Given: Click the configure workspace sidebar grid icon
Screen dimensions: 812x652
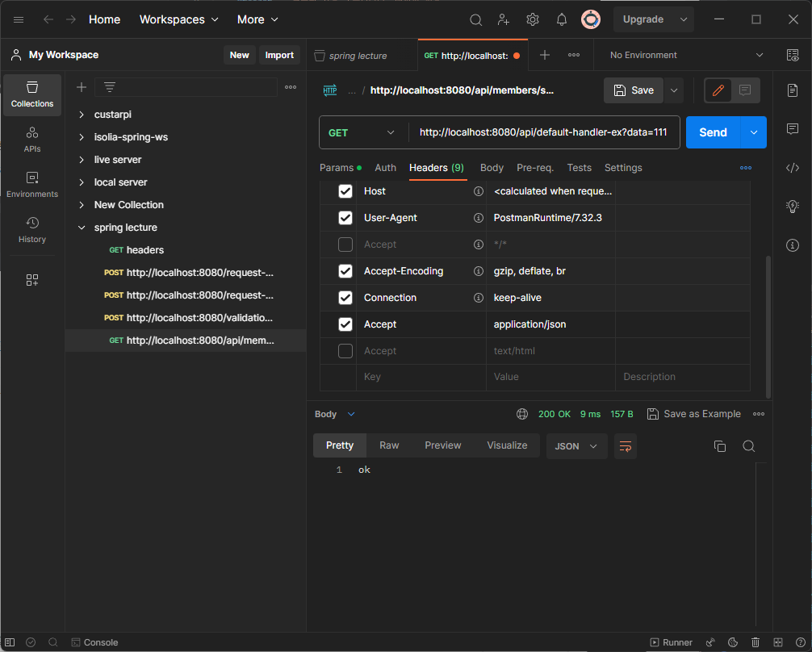Looking at the screenshot, I should click(32, 280).
